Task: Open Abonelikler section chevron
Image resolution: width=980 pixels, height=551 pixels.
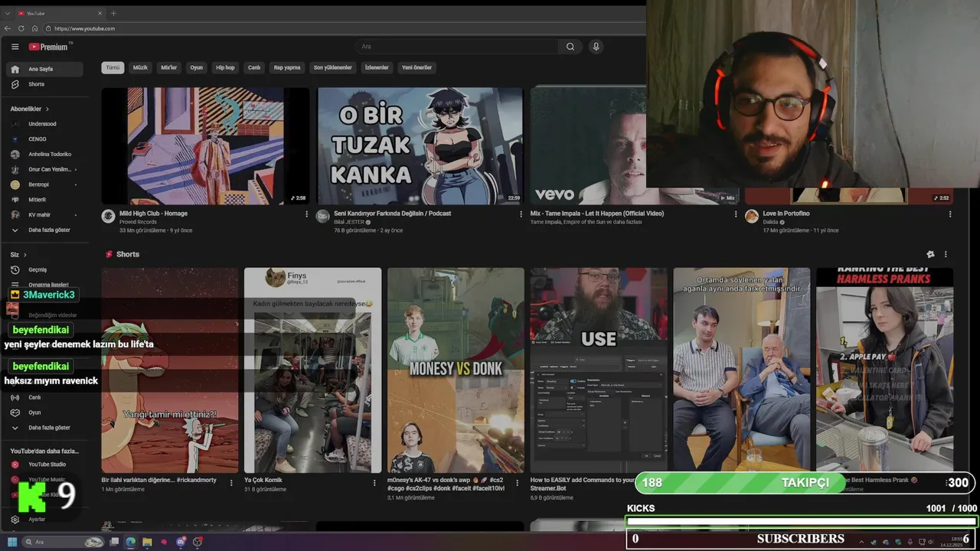Action: pos(47,109)
